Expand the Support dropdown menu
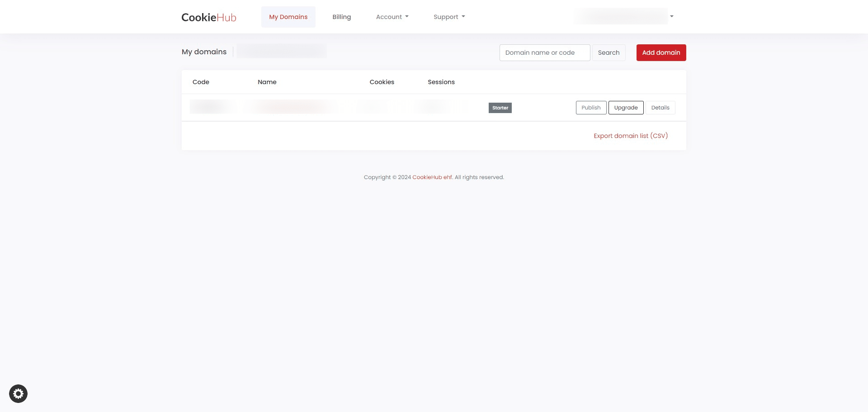This screenshot has width=868, height=412. point(449,17)
